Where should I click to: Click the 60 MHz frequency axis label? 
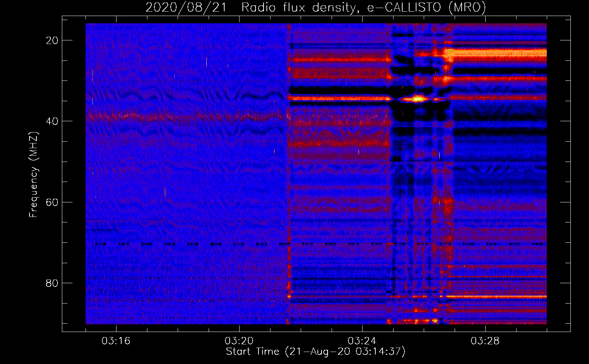click(52, 202)
